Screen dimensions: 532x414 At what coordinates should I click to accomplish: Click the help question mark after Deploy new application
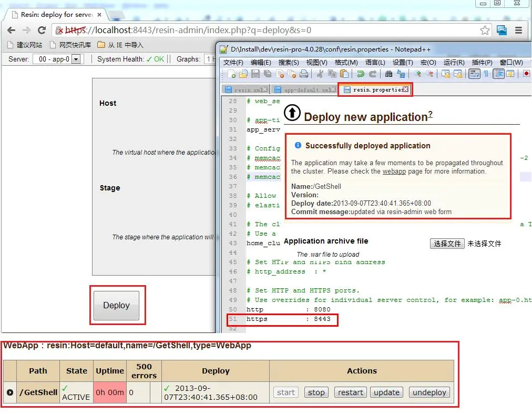click(430, 114)
